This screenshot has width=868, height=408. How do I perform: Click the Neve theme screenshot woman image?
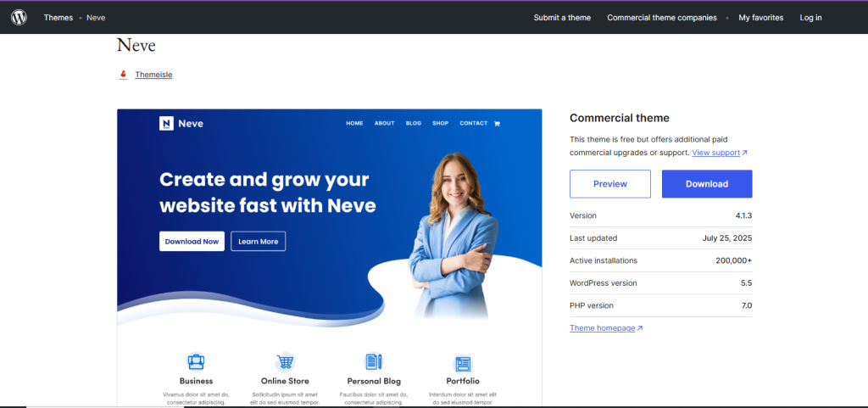(454, 235)
